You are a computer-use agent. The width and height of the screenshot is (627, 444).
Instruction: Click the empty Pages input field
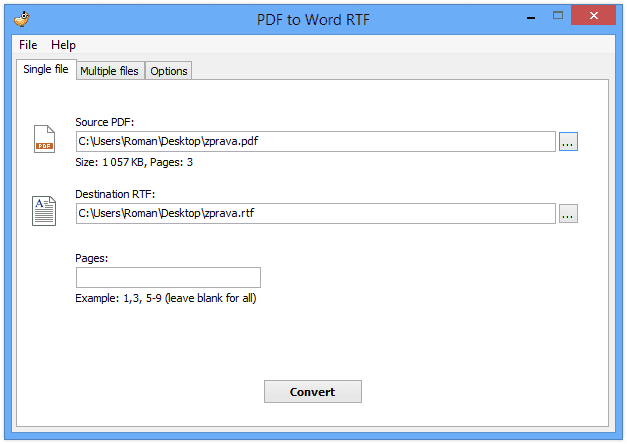click(x=168, y=278)
